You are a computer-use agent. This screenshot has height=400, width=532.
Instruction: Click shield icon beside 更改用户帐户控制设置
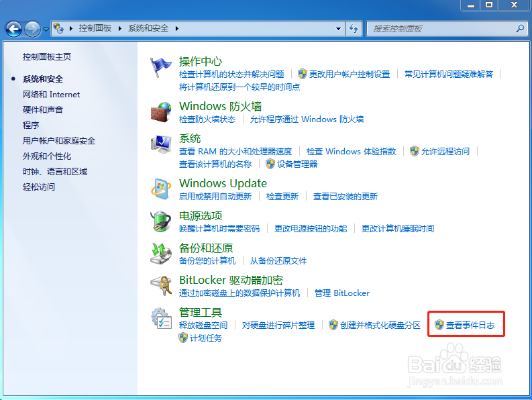click(303, 74)
